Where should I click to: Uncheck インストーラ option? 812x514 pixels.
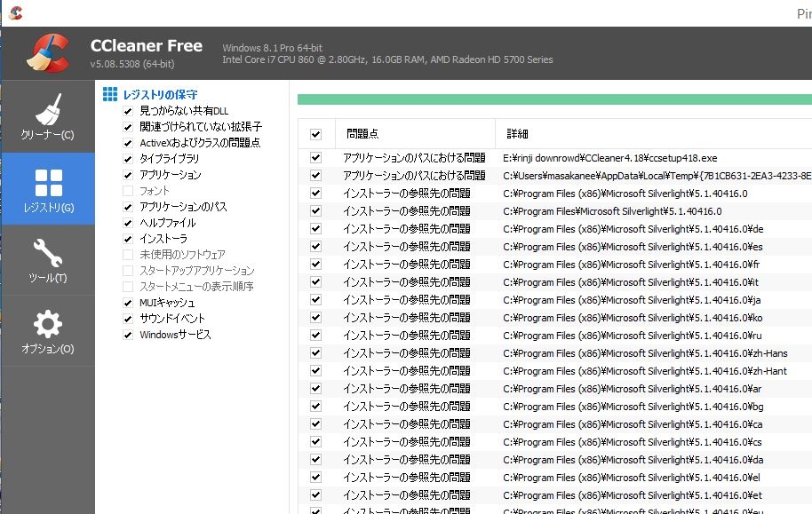pos(128,239)
